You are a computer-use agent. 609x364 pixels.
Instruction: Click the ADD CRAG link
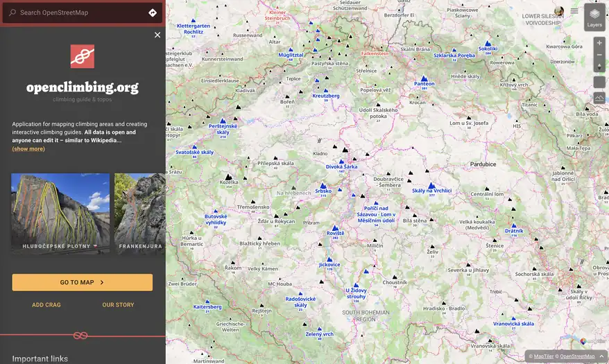[x=46, y=305]
